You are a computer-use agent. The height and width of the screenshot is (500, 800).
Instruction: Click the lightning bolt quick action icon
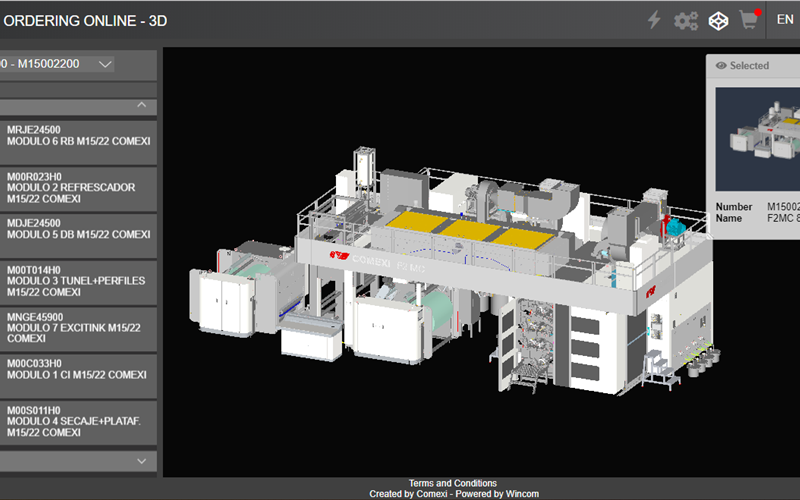point(654,20)
